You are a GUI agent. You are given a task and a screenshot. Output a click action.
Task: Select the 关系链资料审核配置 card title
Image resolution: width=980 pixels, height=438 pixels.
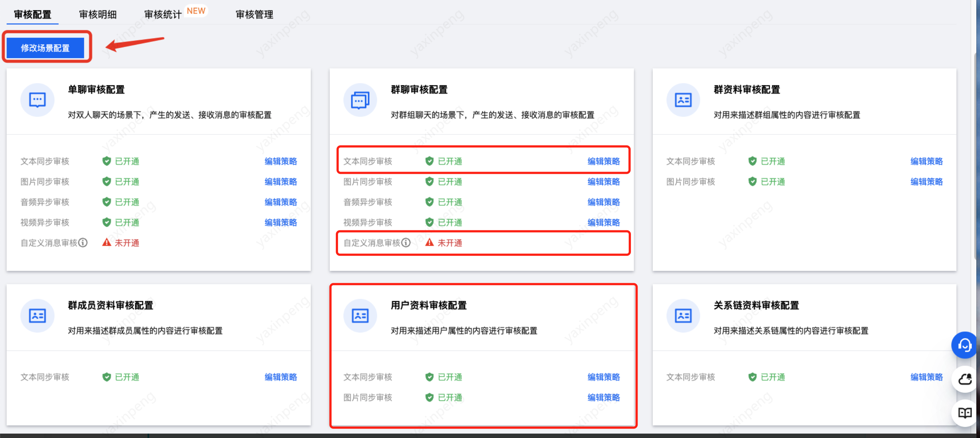(x=756, y=305)
